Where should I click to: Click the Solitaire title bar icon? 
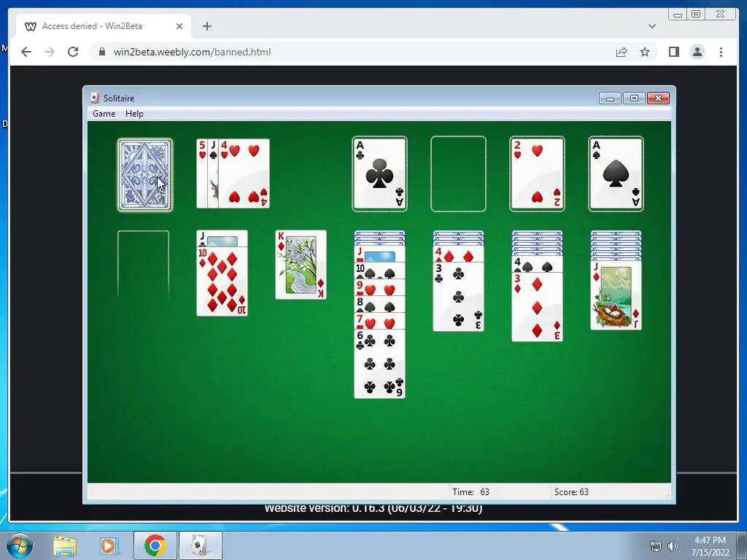pyautogui.click(x=94, y=98)
